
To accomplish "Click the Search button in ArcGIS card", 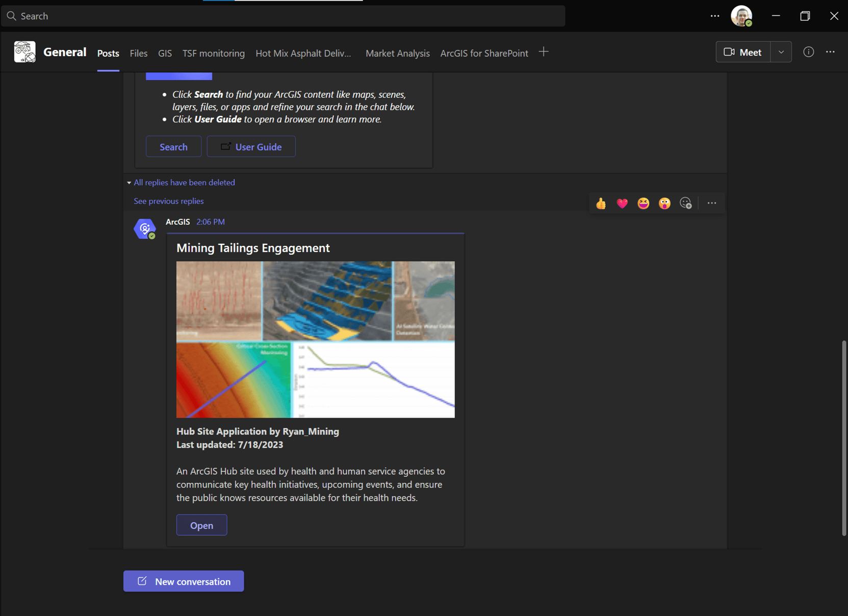I will click(174, 147).
